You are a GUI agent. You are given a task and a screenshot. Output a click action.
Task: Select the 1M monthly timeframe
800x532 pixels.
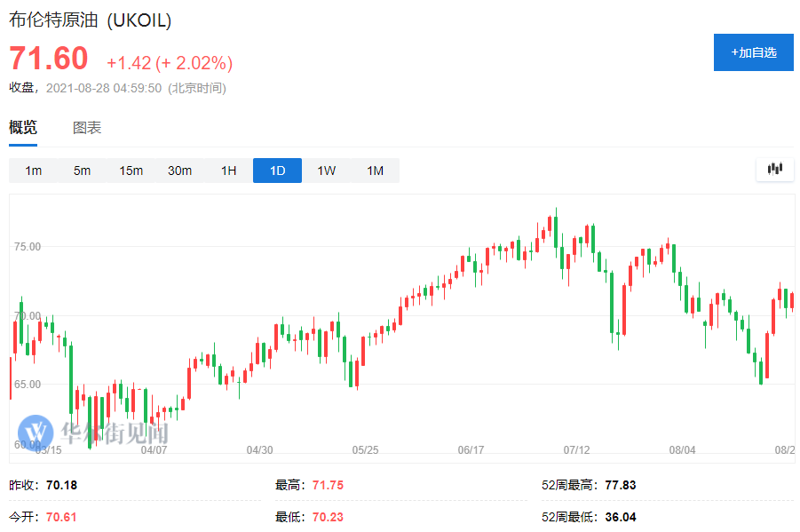[376, 171]
